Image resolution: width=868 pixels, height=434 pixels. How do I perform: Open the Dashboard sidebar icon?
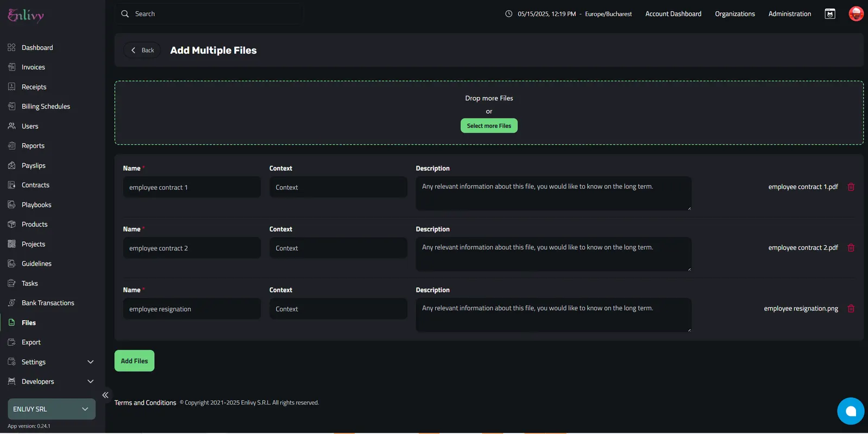point(11,48)
